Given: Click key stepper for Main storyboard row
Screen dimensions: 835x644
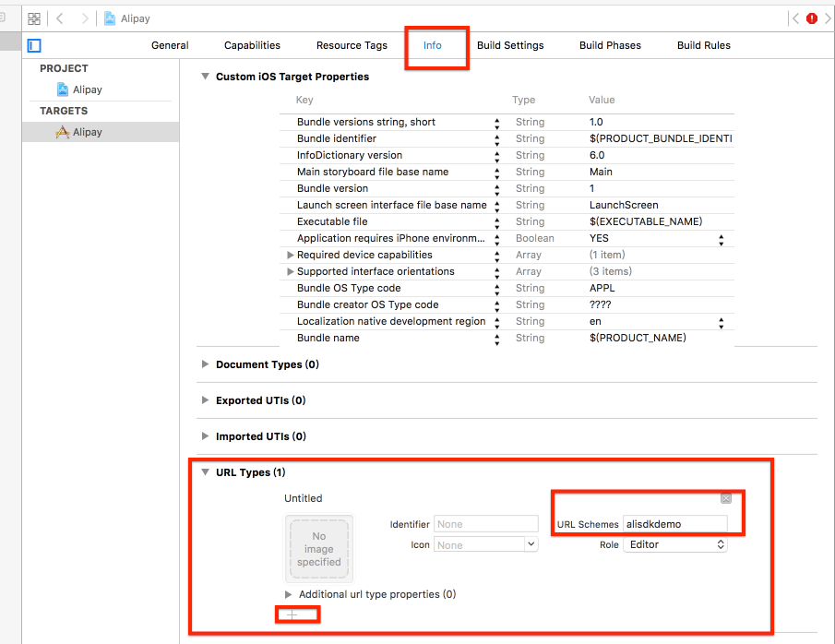Looking at the screenshot, I should coord(496,173).
